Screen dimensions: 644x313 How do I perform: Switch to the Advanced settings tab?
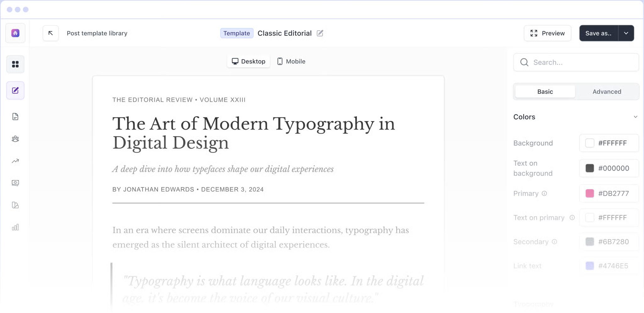coord(607,92)
